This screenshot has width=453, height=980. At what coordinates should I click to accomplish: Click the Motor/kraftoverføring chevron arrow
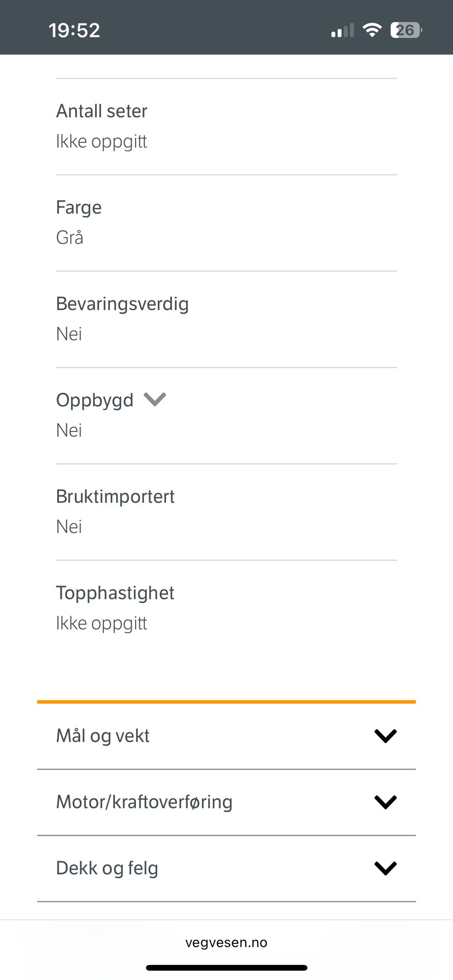coord(385,802)
